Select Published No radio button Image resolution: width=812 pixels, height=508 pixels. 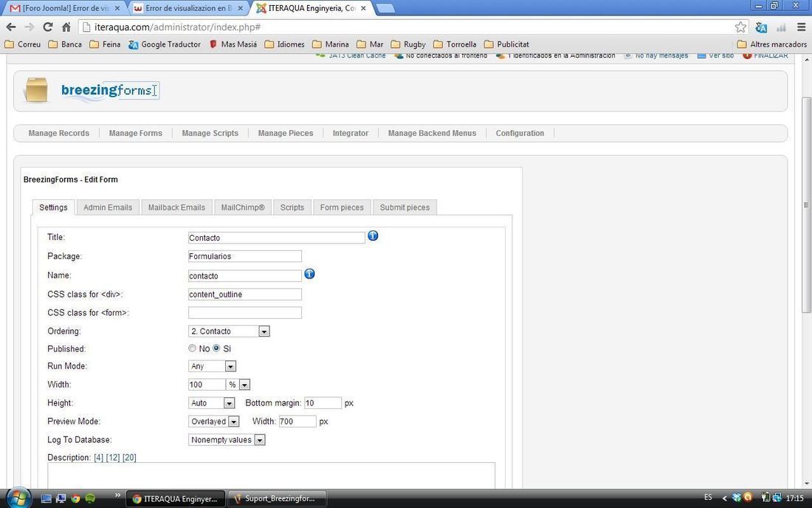tap(192, 349)
